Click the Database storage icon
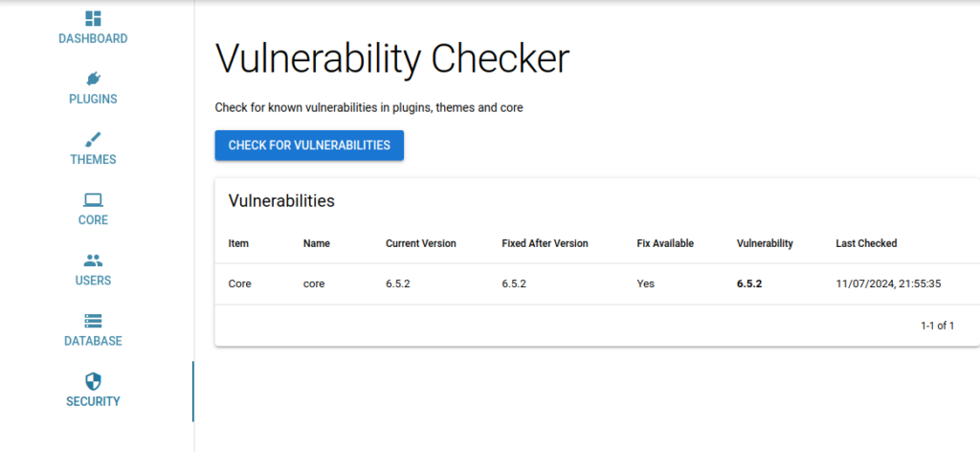The image size is (980, 452). pos(93,321)
